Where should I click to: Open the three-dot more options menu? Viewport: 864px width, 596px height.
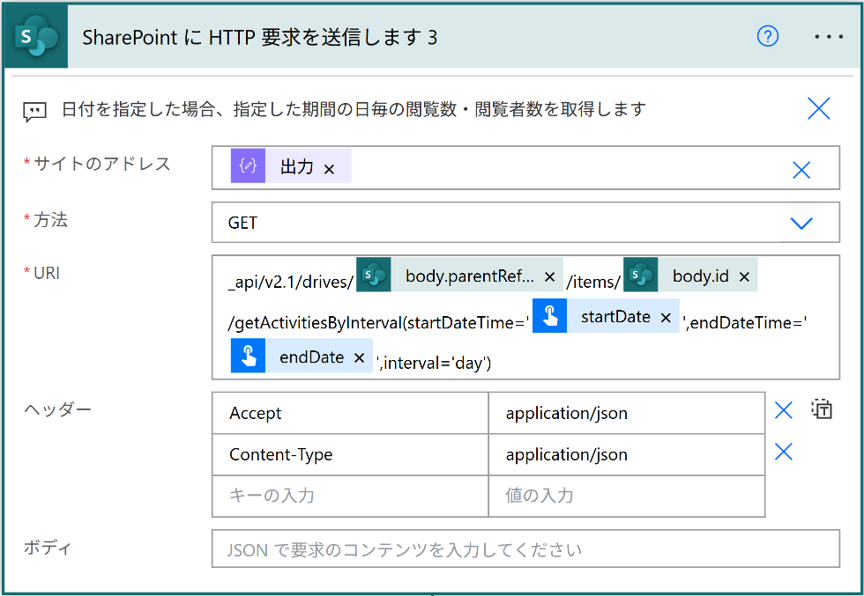click(829, 37)
